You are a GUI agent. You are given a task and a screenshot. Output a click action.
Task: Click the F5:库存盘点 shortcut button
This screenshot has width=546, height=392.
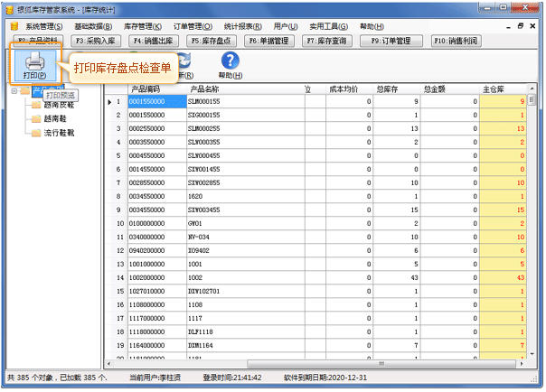pyautogui.click(x=212, y=41)
